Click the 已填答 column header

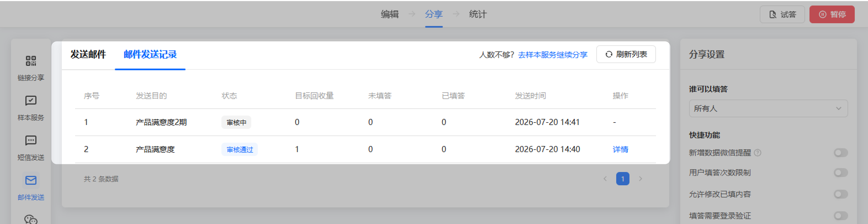[453, 96]
